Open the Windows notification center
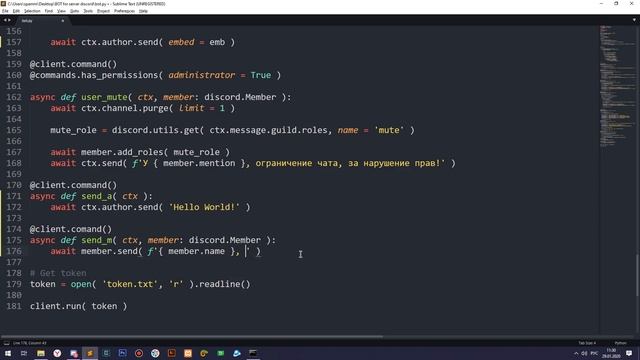The image size is (640, 360). coord(629,353)
